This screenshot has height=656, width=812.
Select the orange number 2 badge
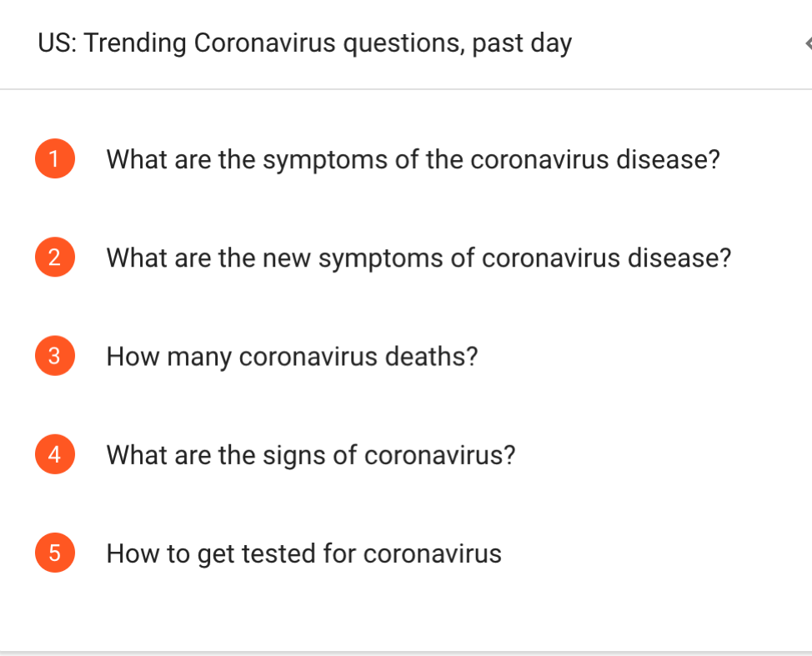(55, 257)
